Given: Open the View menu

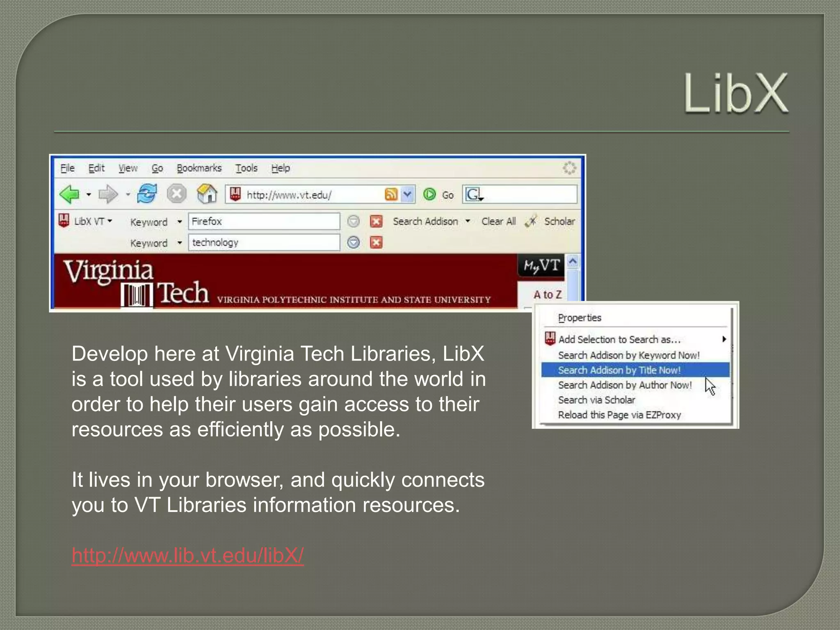Looking at the screenshot, I should click(128, 168).
